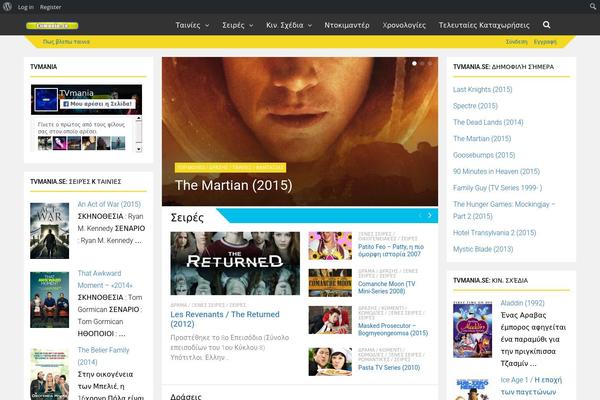Screen dimensions: 600x400
Task: Select the second slider dot indicator
Action: coord(422,63)
